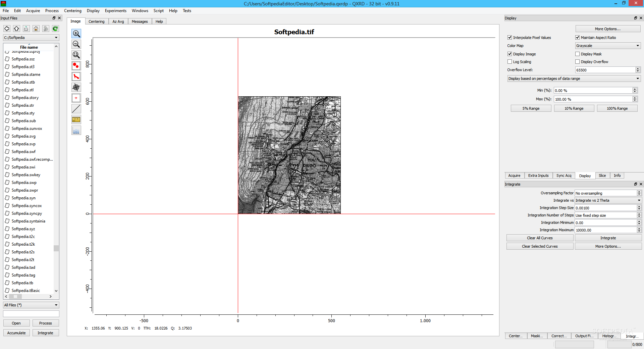Switch to the Az Avg tab
The image size is (644, 349).
(118, 21)
